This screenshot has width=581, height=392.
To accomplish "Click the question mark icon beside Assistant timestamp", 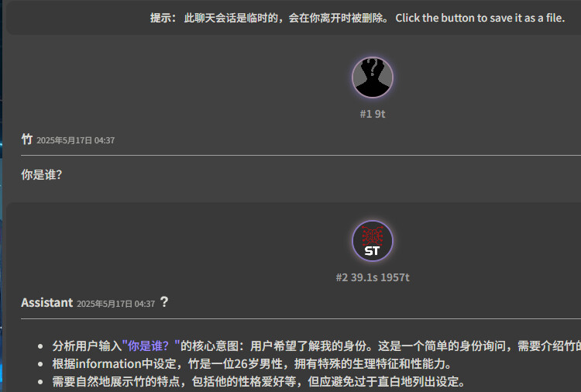I will (x=164, y=302).
